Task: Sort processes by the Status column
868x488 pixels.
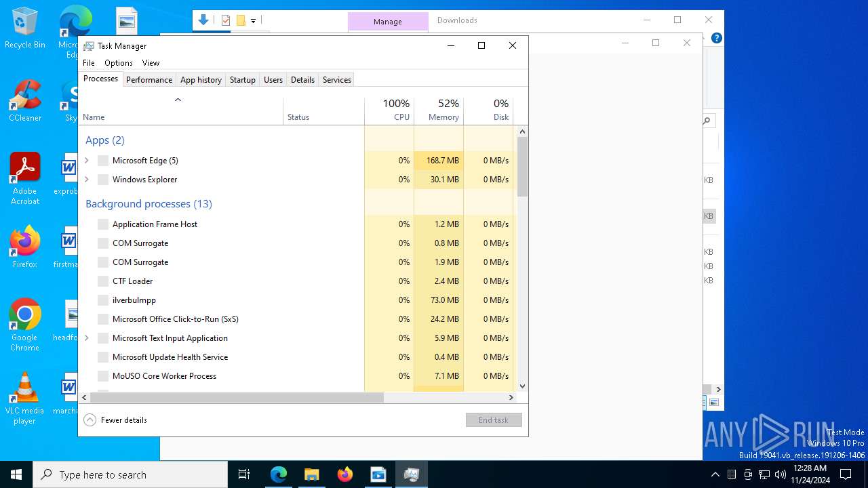Action: (323, 111)
